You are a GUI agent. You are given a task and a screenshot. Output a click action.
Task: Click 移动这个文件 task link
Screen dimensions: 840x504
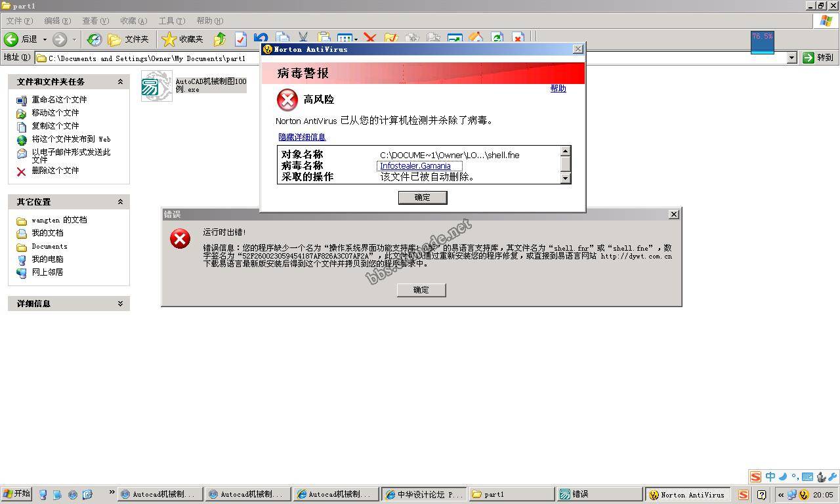55,113
